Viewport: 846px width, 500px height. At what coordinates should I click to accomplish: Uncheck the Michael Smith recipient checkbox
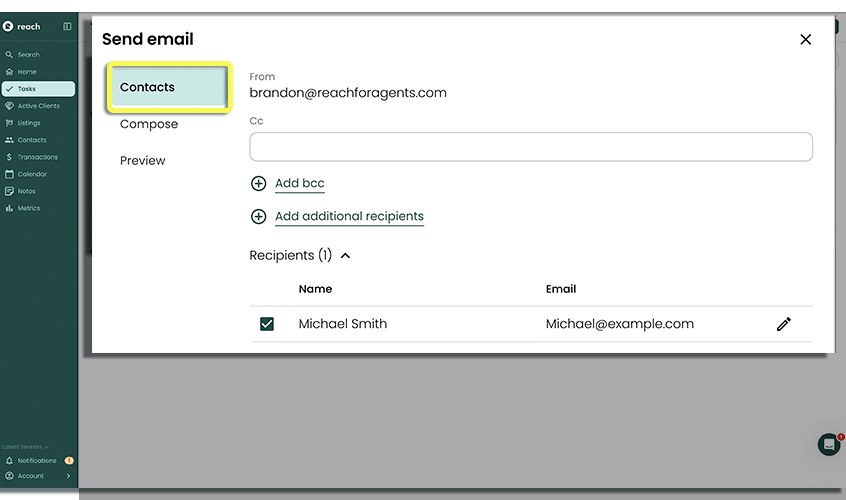267,324
